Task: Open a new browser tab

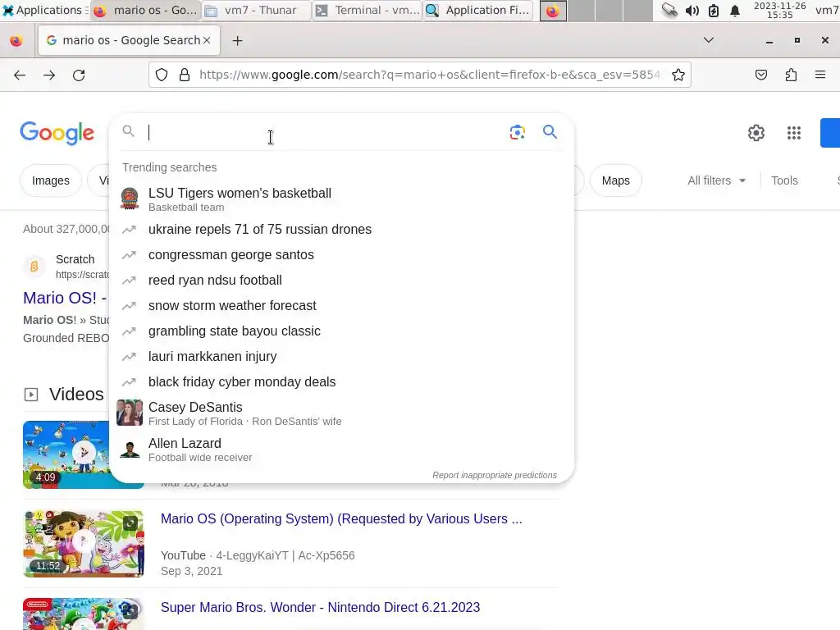Action: pyautogui.click(x=237, y=41)
